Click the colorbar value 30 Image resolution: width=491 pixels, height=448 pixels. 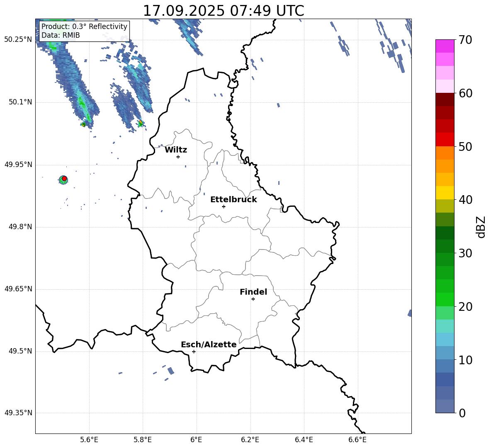point(465,253)
